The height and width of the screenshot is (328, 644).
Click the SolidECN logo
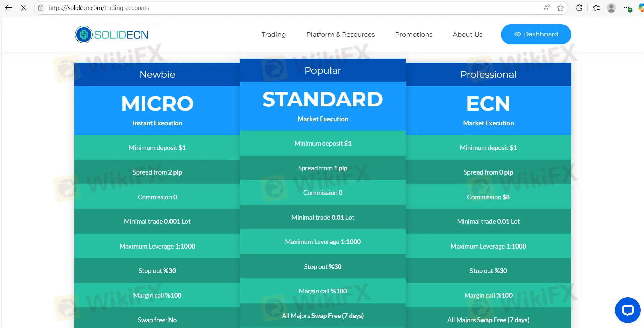[x=112, y=35]
